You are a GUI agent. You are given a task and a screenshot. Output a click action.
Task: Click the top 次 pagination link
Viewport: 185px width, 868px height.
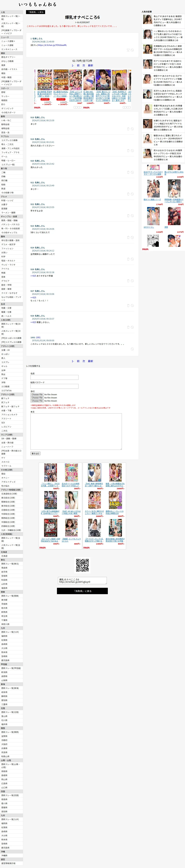click(x=84, y=65)
